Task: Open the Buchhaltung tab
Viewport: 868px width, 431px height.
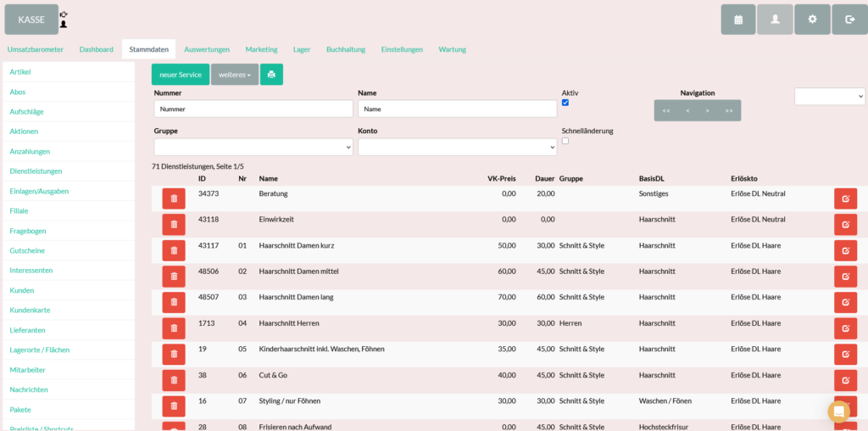Action: pos(346,49)
